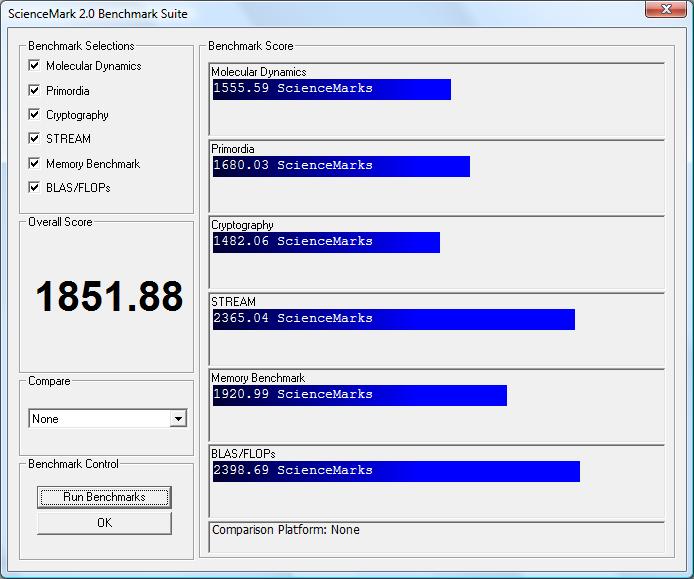Disable the Cryptography benchmark checkbox

point(34,114)
